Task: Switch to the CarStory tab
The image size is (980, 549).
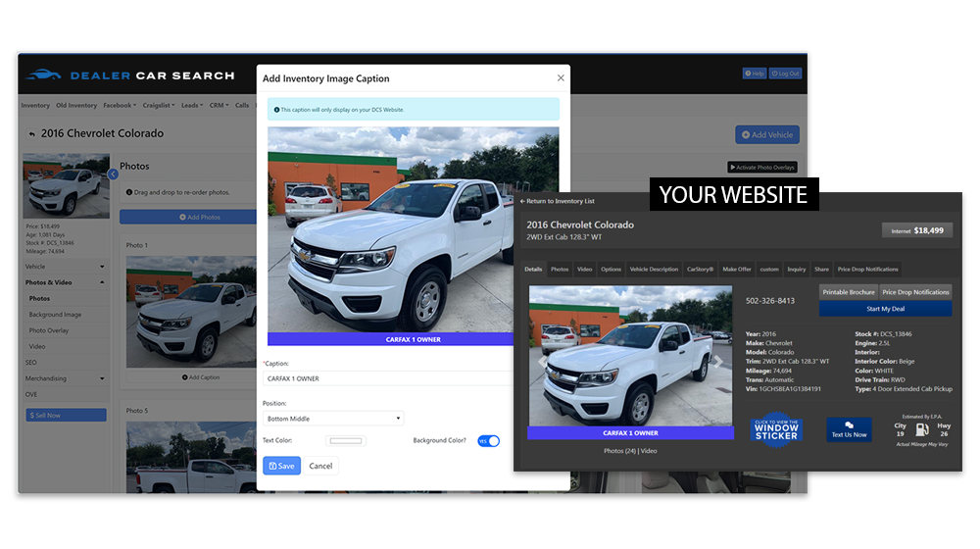Action: [x=700, y=270]
